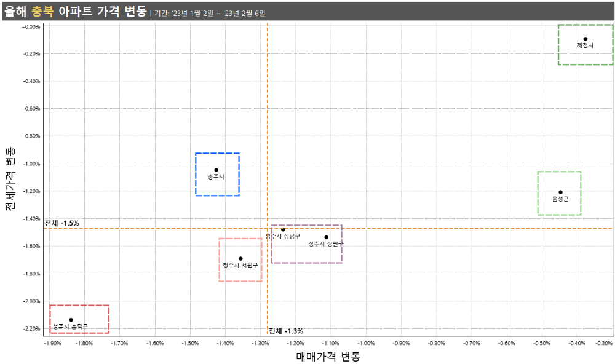Click the x-axis title 매매가격 변동
Image resolution: width=615 pixels, height=364 pixels.
point(328,357)
